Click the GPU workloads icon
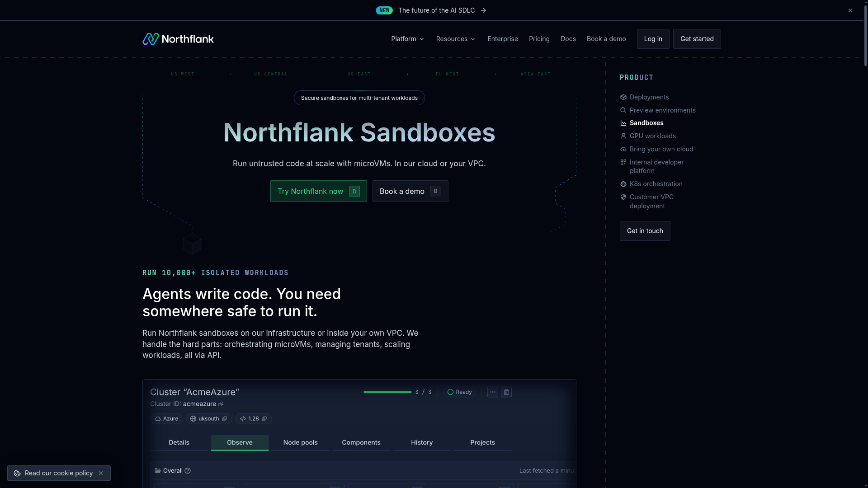The image size is (868, 488). [623, 136]
